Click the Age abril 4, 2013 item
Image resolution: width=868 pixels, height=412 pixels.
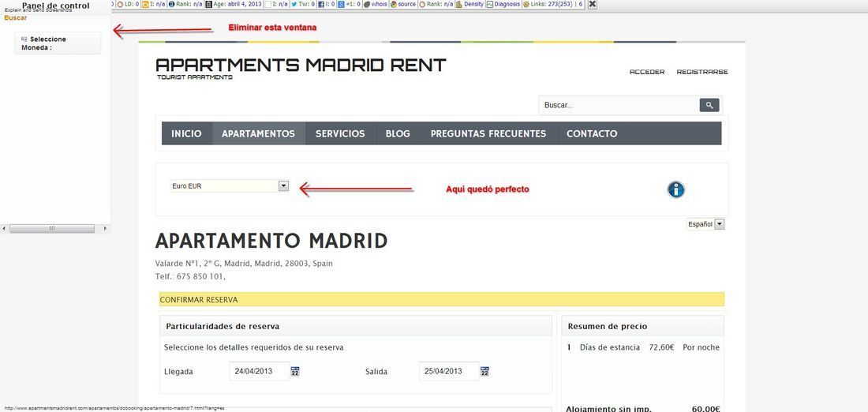tap(234, 4)
